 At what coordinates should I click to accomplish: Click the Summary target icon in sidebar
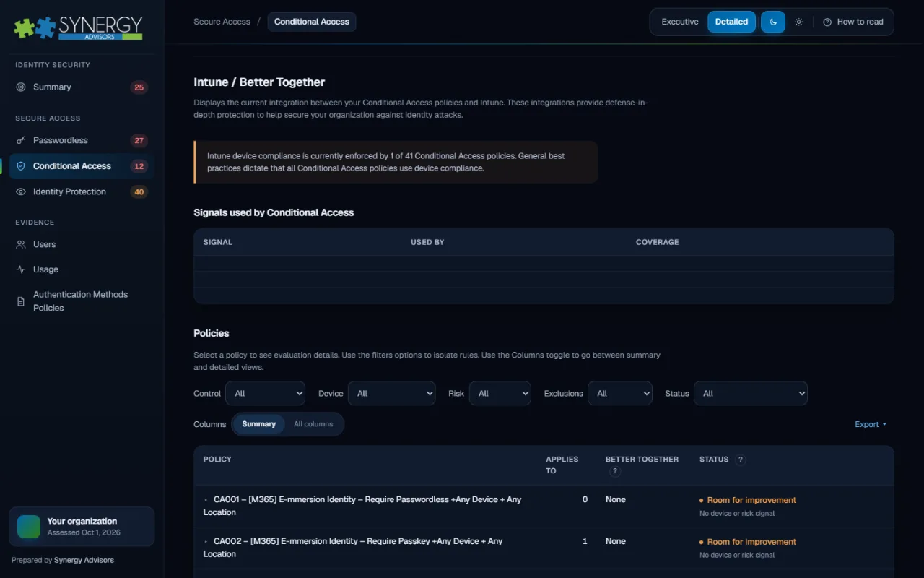[21, 87]
